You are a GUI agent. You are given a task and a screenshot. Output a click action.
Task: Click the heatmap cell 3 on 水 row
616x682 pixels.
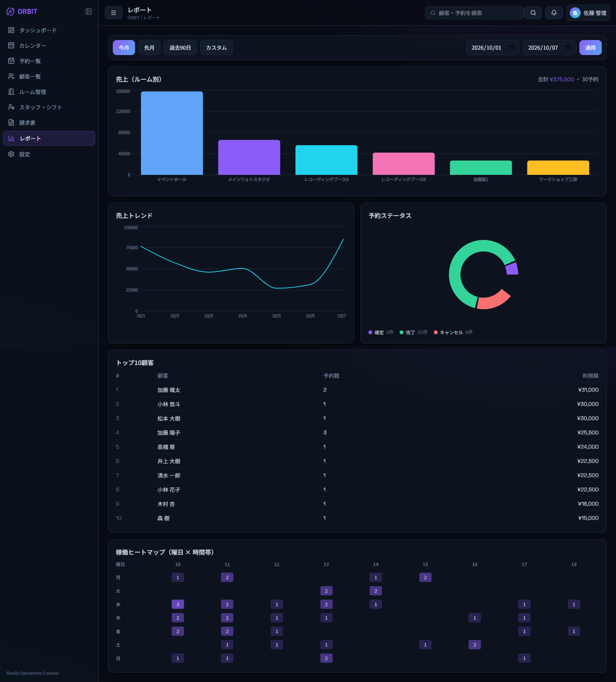tap(178, 604)
